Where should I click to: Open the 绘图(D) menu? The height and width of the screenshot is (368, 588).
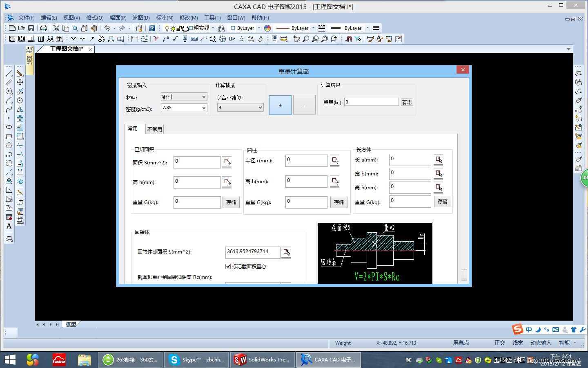(141, 18)
